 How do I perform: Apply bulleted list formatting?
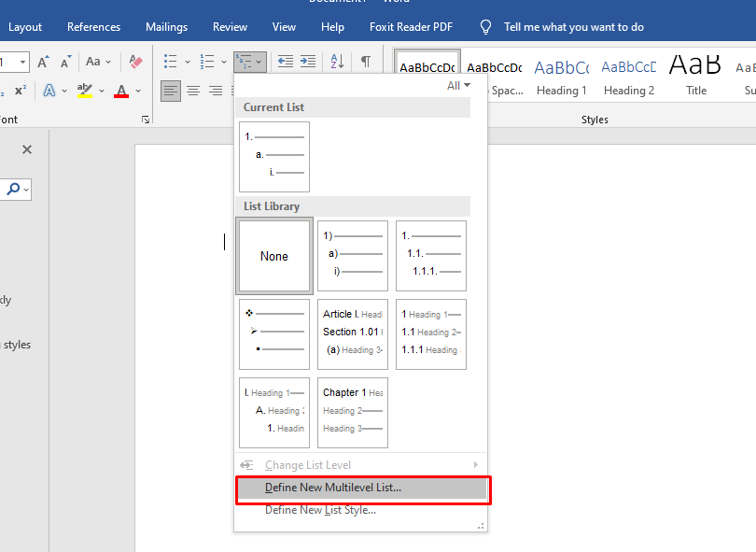(x=170, y=62)
